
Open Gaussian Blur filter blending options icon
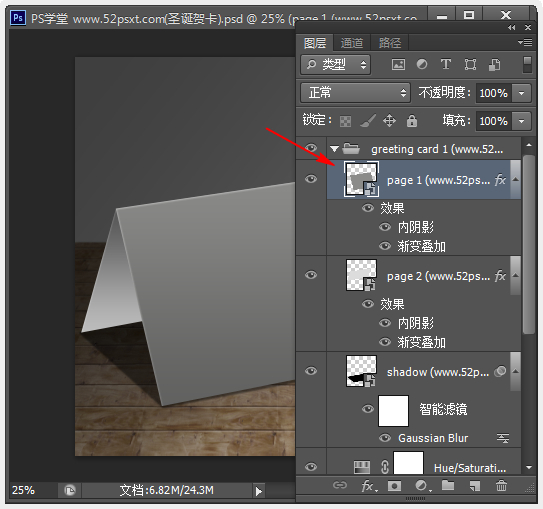[502, 438]
